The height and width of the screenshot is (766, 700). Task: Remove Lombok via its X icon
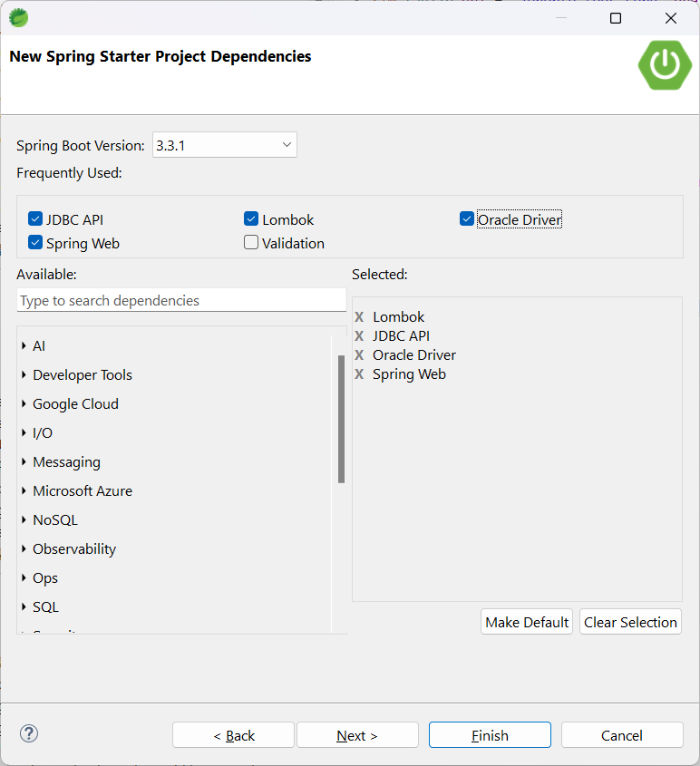pos(359,317)
